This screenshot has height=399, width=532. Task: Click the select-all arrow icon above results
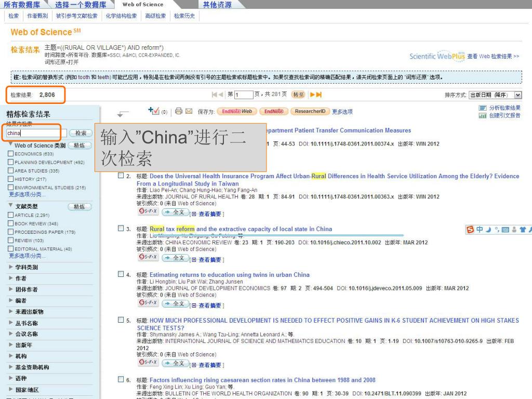tap(123, 114)
